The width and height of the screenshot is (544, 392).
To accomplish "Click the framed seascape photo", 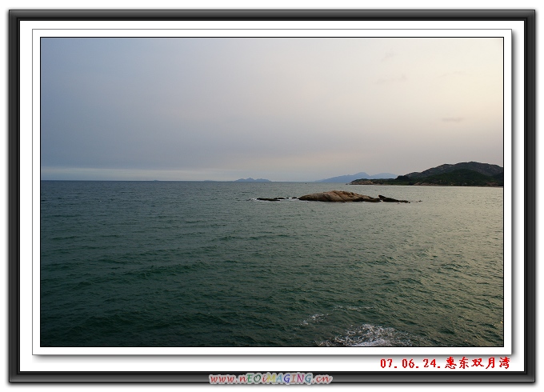I will (272, 192).
